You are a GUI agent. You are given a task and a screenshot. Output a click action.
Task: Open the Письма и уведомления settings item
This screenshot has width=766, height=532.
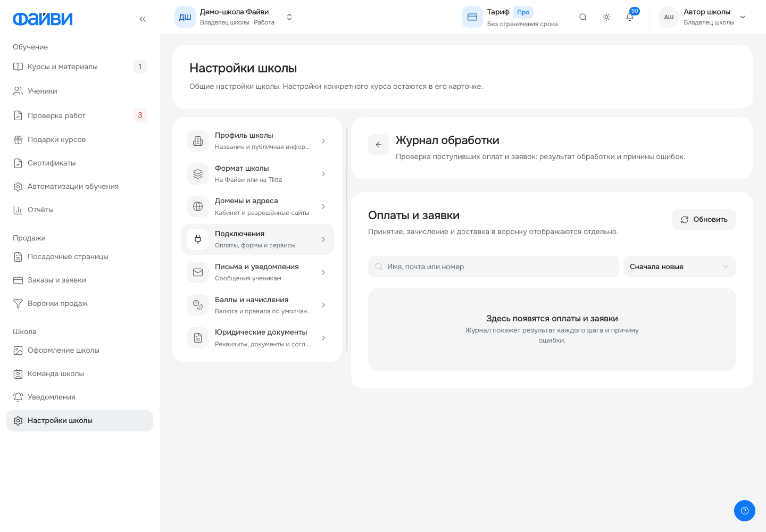click(257, 272)
